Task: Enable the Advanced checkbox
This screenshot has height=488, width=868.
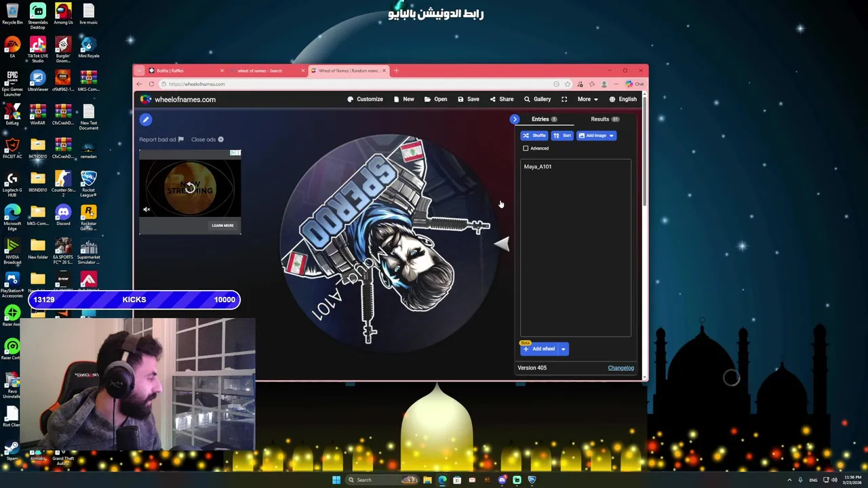Action: pos(526,148)
